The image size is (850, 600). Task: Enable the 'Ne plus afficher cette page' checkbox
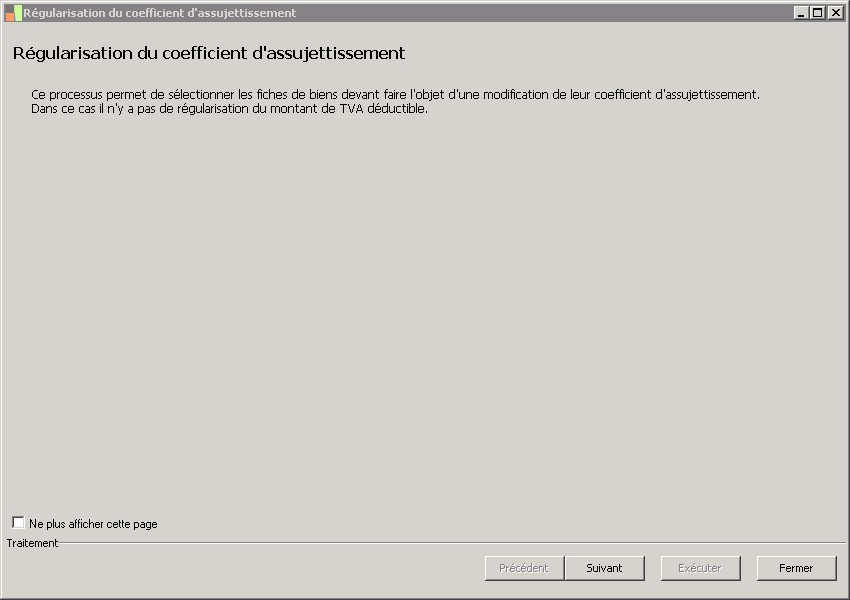(18, 523)
